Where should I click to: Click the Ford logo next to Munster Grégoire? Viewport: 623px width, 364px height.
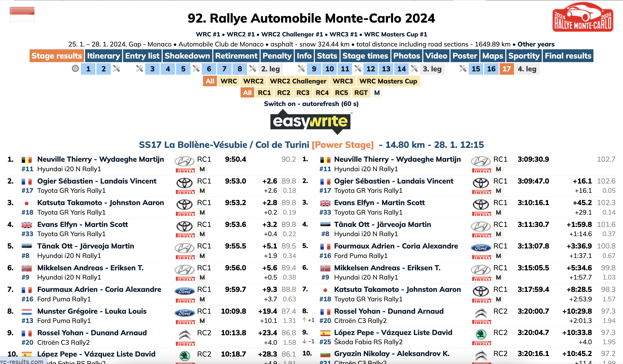(185, 313)
